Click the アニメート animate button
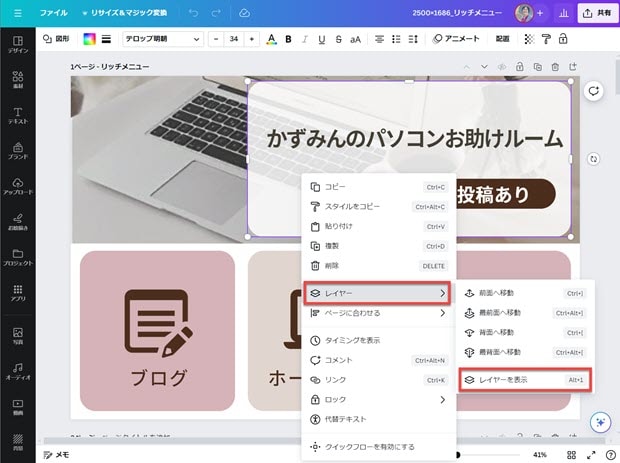 (456, 39)
